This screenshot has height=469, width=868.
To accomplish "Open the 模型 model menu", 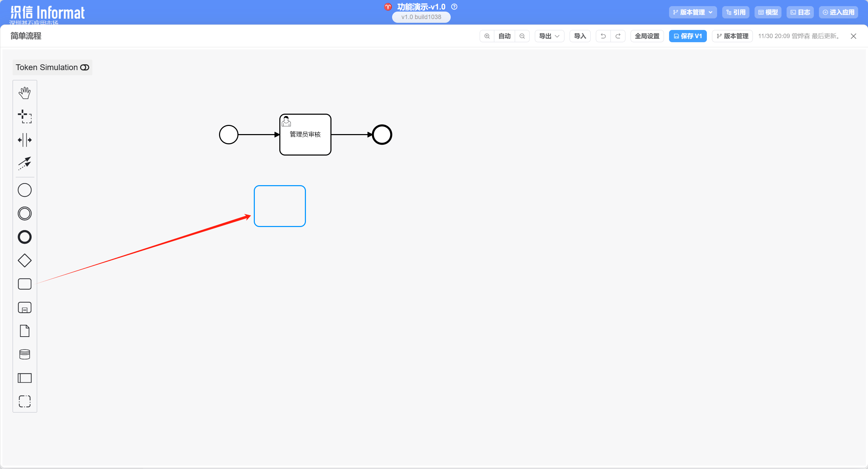I will tap(768, 12).
